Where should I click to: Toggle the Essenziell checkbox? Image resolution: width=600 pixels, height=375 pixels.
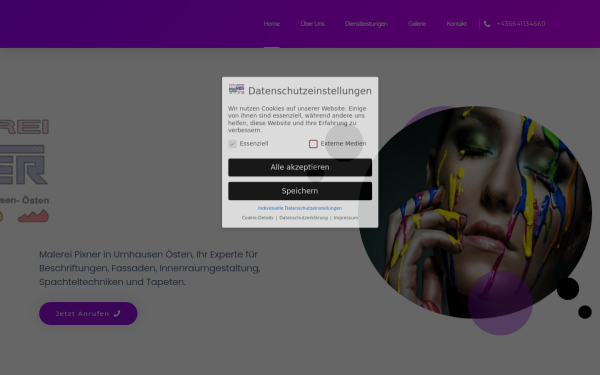coord(232,144)
